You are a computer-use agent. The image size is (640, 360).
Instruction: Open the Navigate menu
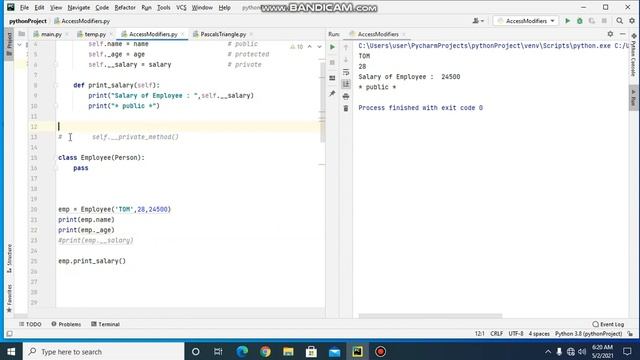click(78, 7)
